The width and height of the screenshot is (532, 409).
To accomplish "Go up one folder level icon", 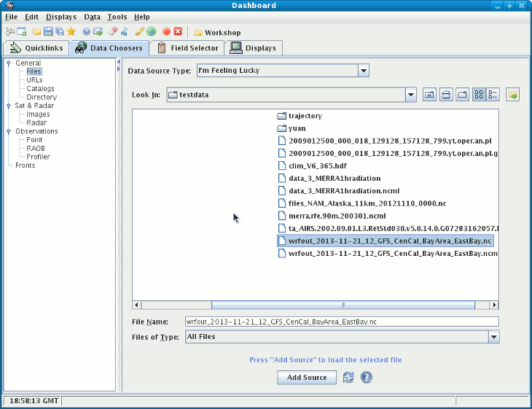I will tap(430, 95).
